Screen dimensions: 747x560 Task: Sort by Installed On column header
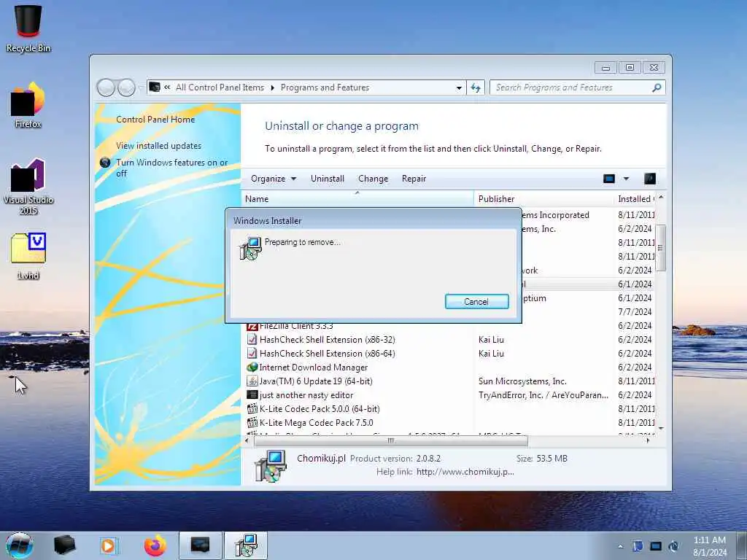635,198
